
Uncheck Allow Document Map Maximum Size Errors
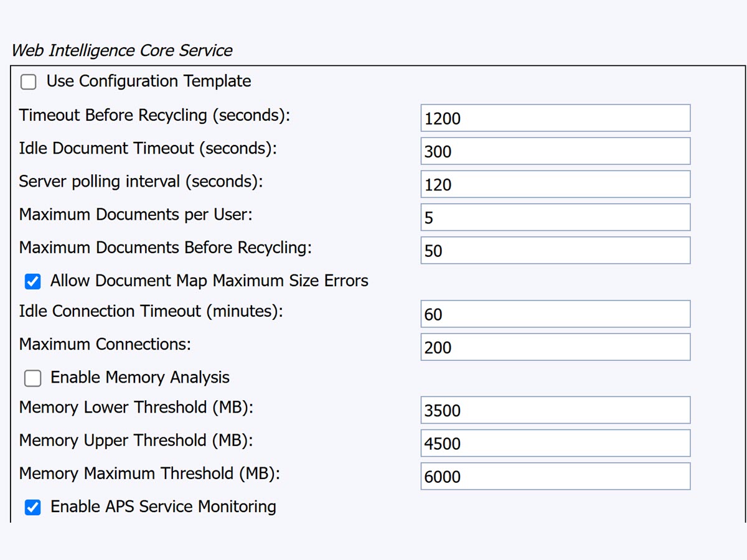click(32, 282)
